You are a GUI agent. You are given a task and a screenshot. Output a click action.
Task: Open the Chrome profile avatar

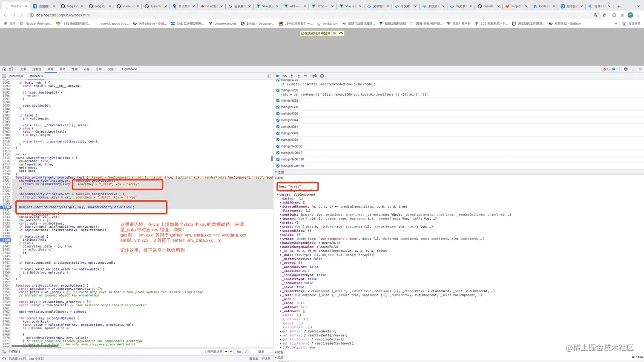[x=630, y=15]
